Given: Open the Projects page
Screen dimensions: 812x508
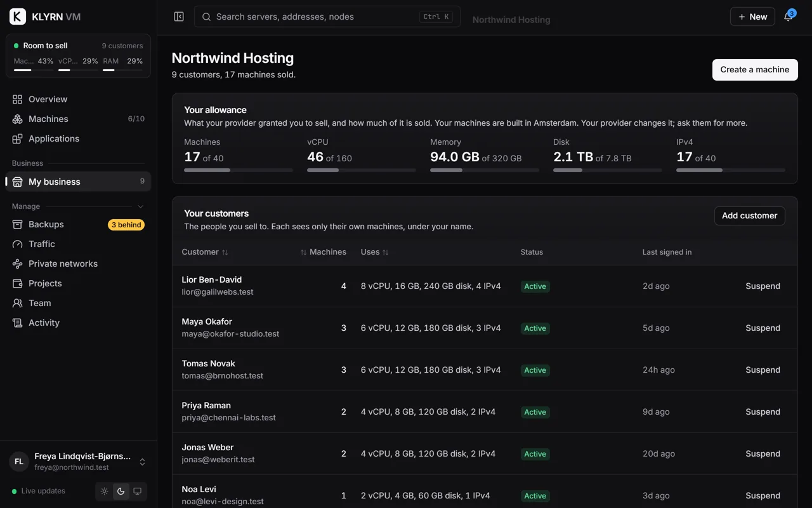Looking at the screenshot, I should [x=78, y=283].
